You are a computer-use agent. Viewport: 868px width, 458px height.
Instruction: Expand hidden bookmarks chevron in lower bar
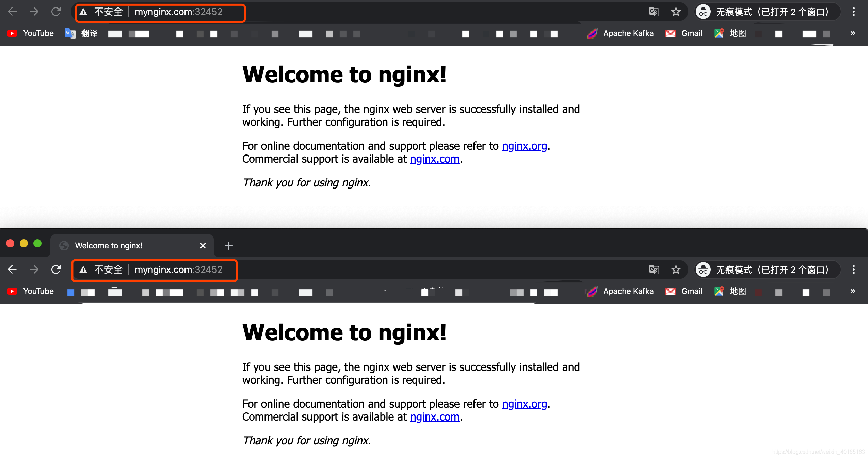[853, 291]
